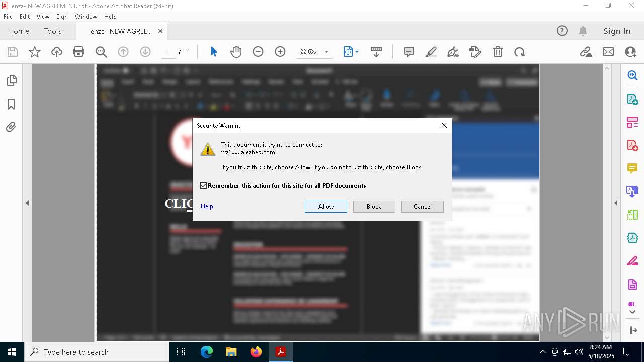Open Fill and Sign pen tool
This screenshot has width=644, height=362.
point(453,52)
